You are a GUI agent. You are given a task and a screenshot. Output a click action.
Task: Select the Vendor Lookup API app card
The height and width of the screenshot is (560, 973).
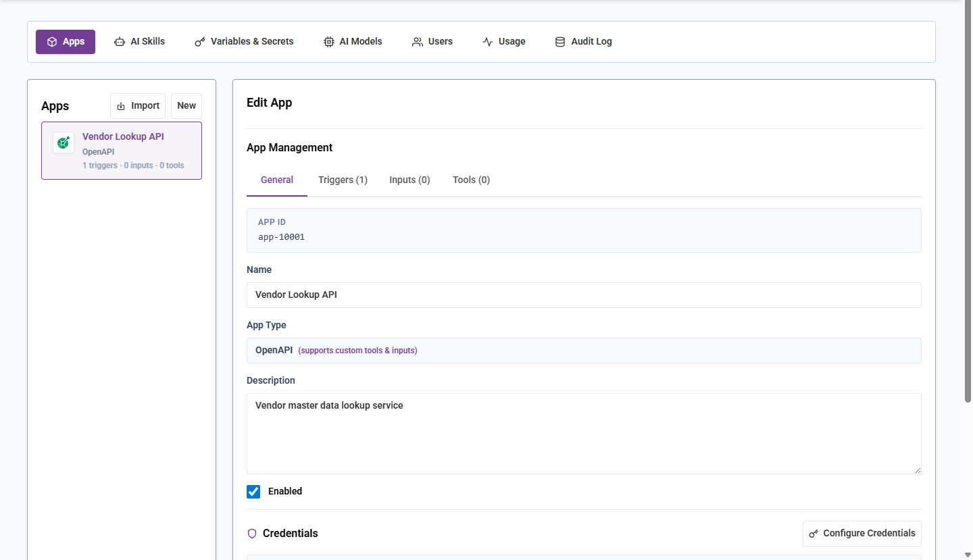(x=122, y=151)
